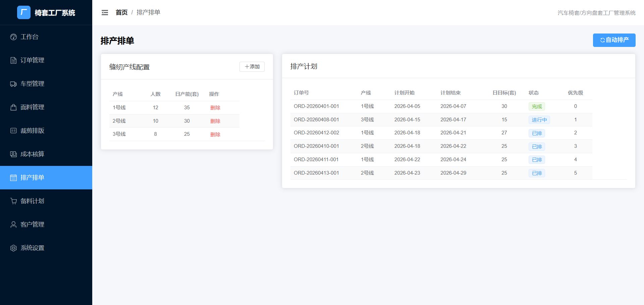Delete the 1号线 production line
Screen dimensions: 644x305
click(215, 108)
